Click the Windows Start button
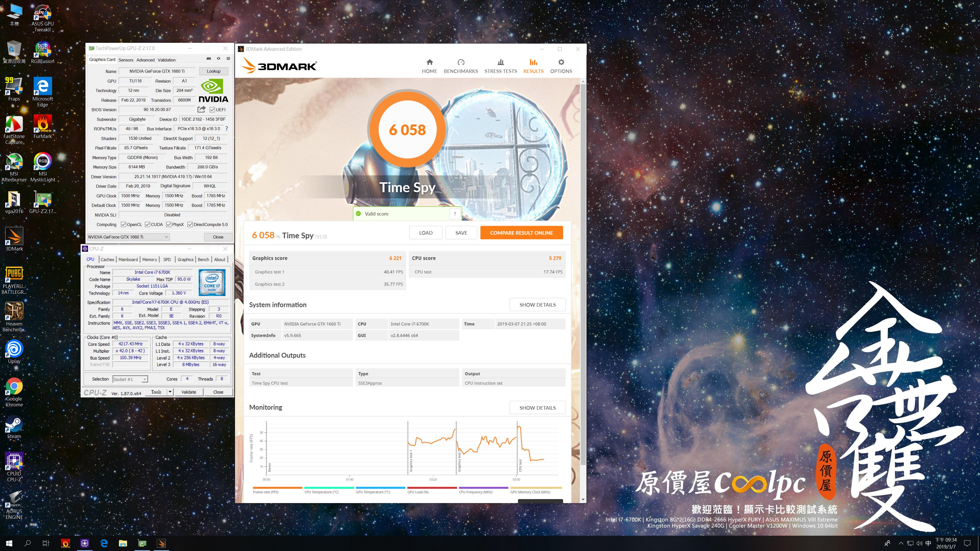The width and height of the screenshot is (980, 551). click(x=9, y=543)
